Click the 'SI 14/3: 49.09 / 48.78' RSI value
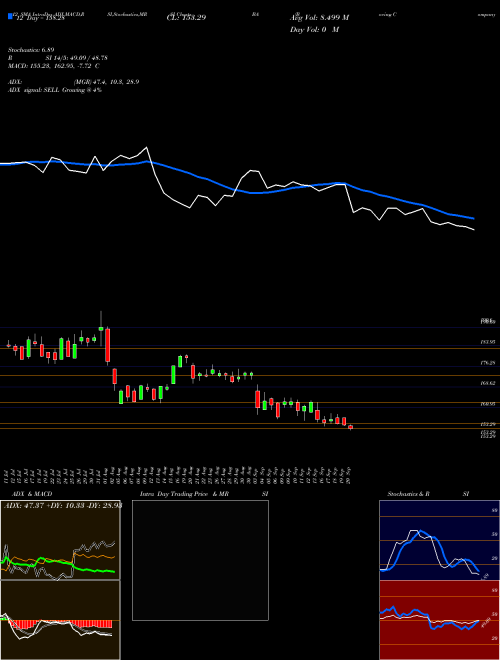This screenshot has height=660, width=500. click(77, 58)
